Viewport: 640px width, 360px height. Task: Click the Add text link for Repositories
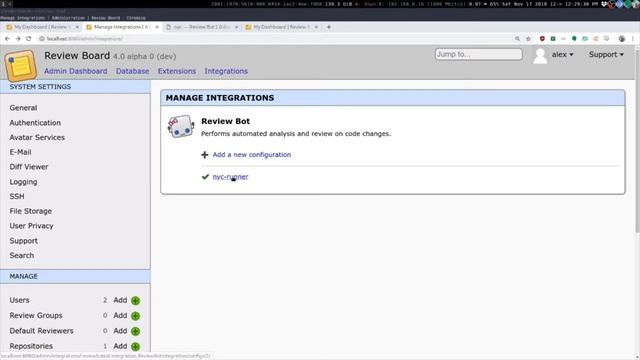coord(120,346)
